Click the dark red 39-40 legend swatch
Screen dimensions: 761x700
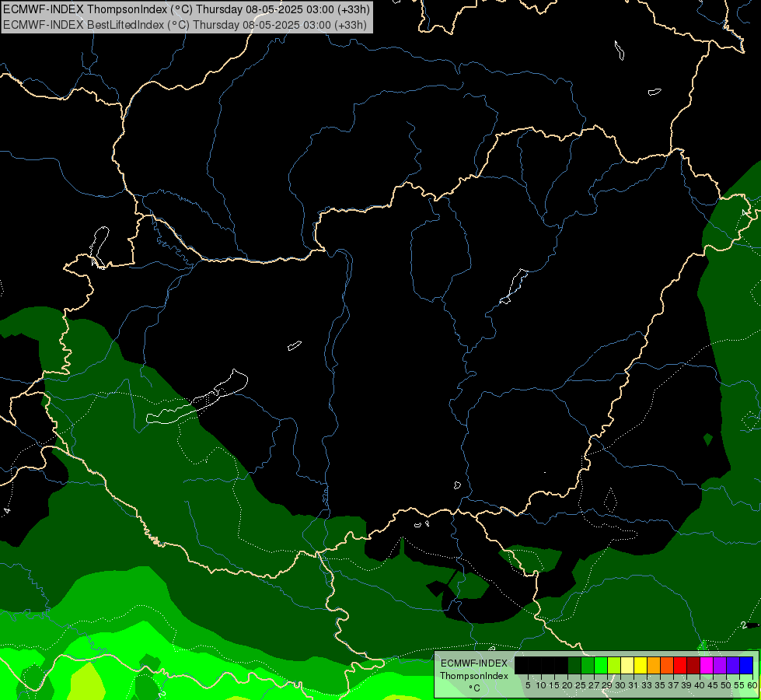point(693,665)
